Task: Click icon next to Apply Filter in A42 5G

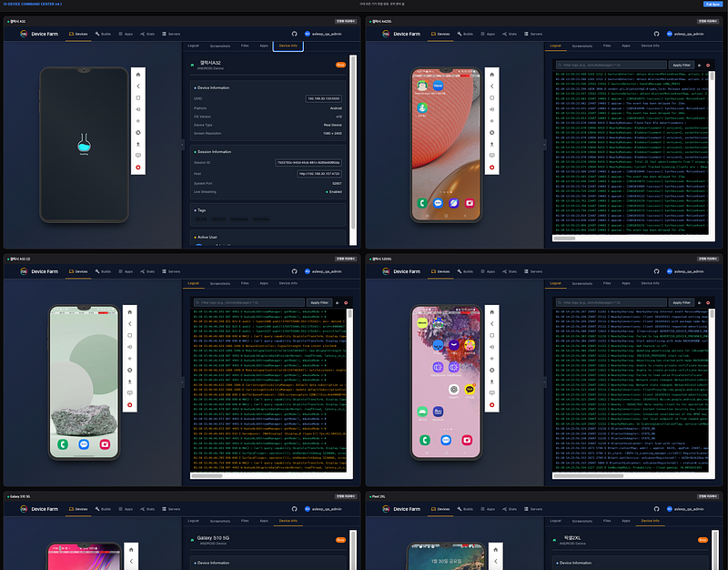Action: click(x=700, y=65)
